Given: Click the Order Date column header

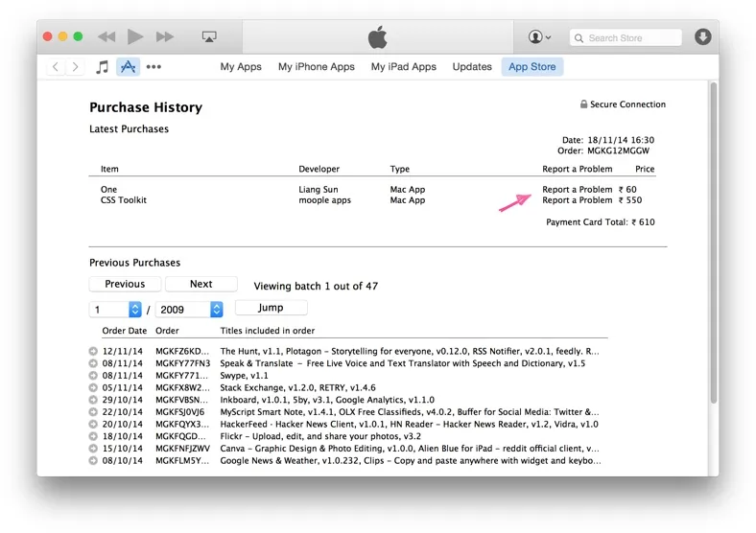Looking at the screenshot, I should click(x=125, y=331).
